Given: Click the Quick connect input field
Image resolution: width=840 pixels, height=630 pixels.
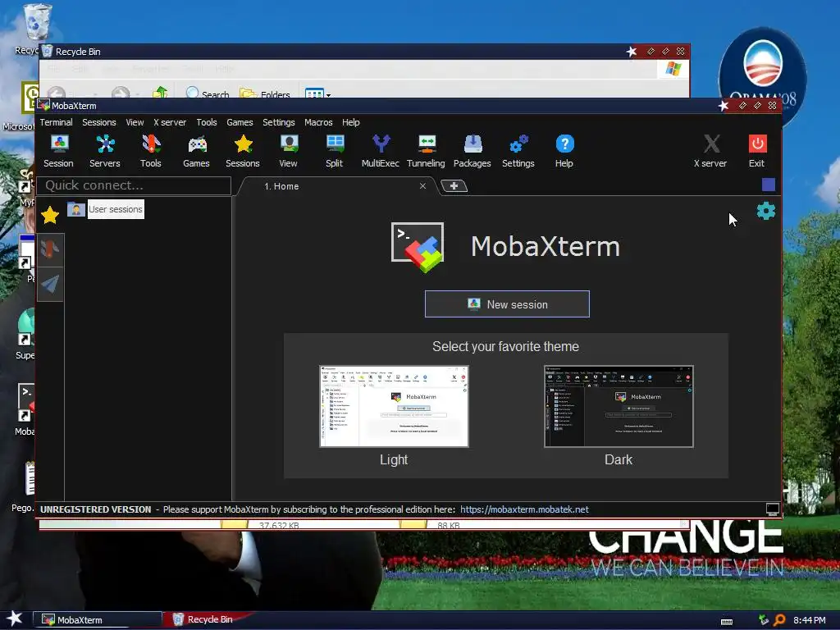Looking at the screenshot, I should (134, 185).
